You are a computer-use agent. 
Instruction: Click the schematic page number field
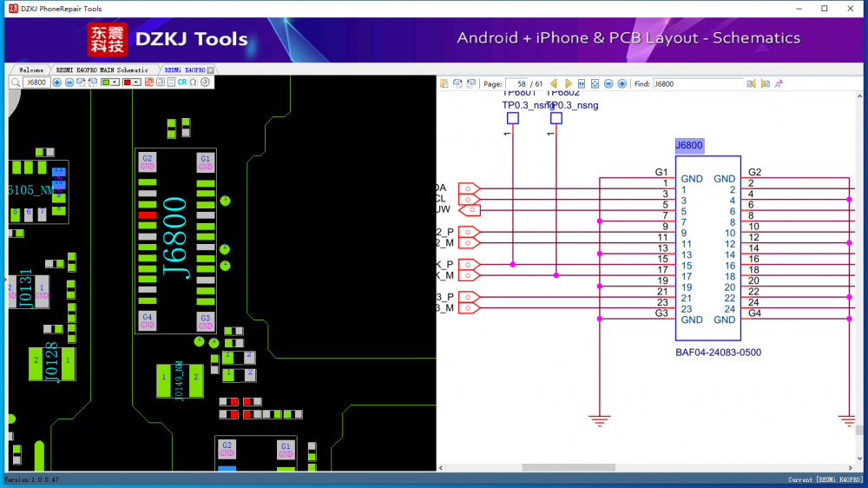click(x=524, y=84)
